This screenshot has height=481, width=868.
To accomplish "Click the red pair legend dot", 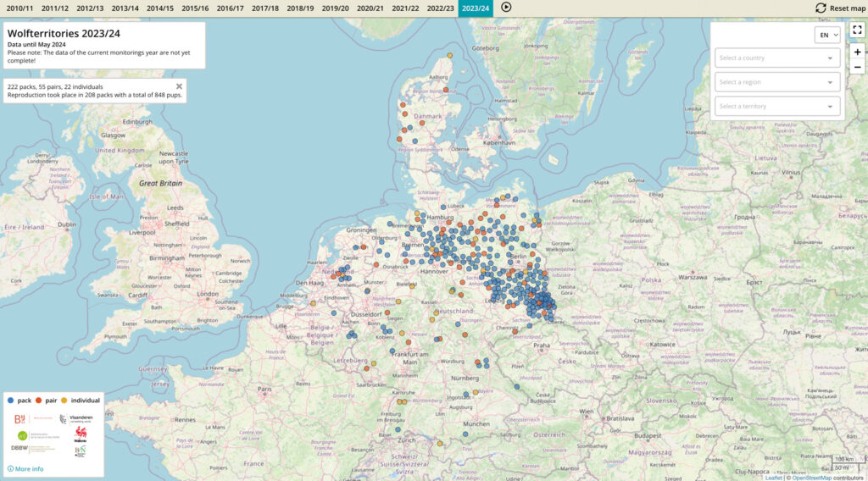I will coord(39,401).
